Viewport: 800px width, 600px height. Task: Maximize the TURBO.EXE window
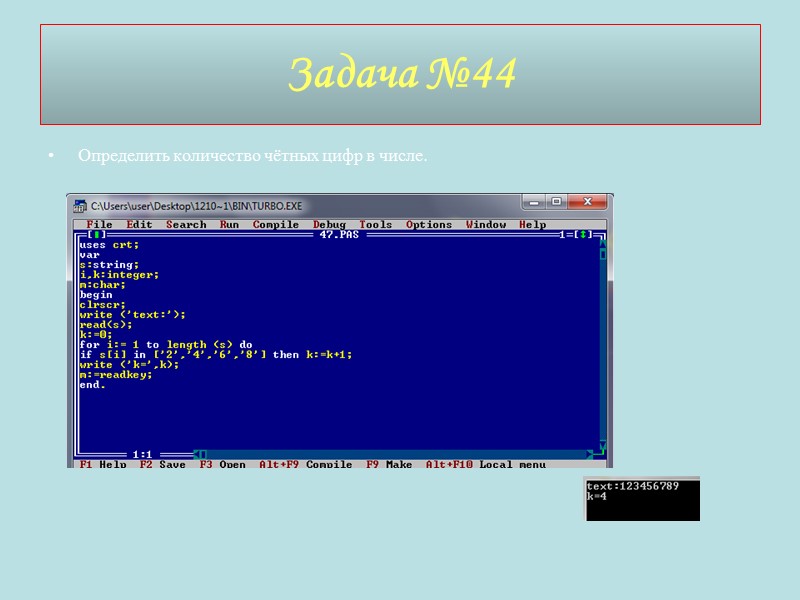tap(557, 202)
